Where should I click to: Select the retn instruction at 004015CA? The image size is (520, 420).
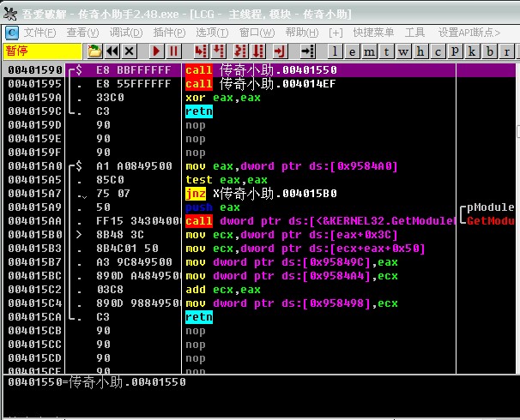coord(199,317)
